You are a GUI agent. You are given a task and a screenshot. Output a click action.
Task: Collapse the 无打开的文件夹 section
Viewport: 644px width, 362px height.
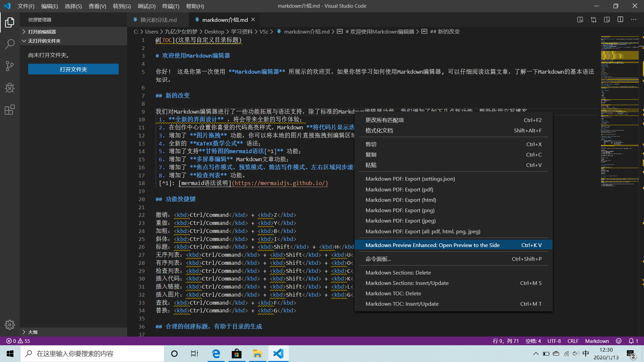[x=73, y=41]
